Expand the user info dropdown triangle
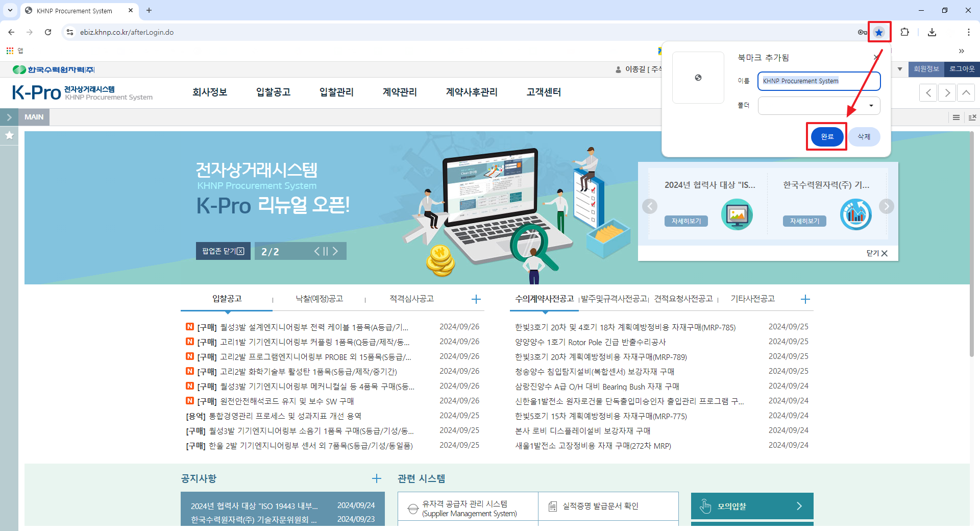Screen dimensions: 980x531 (900, 69)
